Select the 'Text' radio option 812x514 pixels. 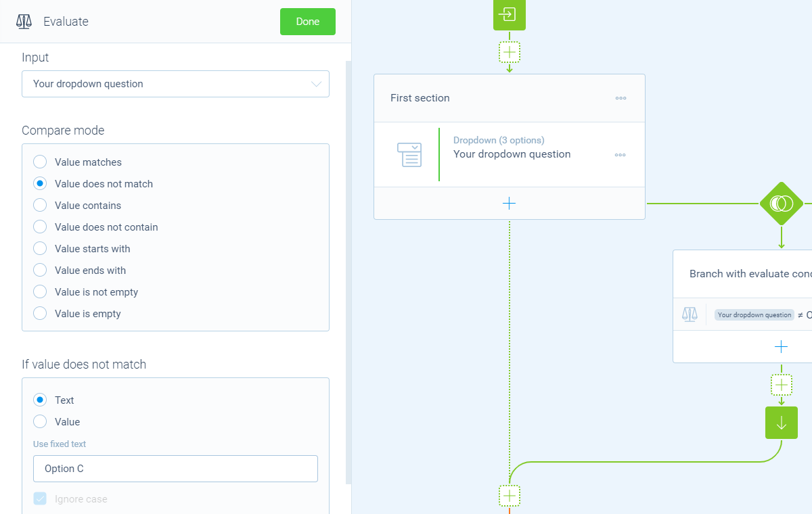click(40, 400)
